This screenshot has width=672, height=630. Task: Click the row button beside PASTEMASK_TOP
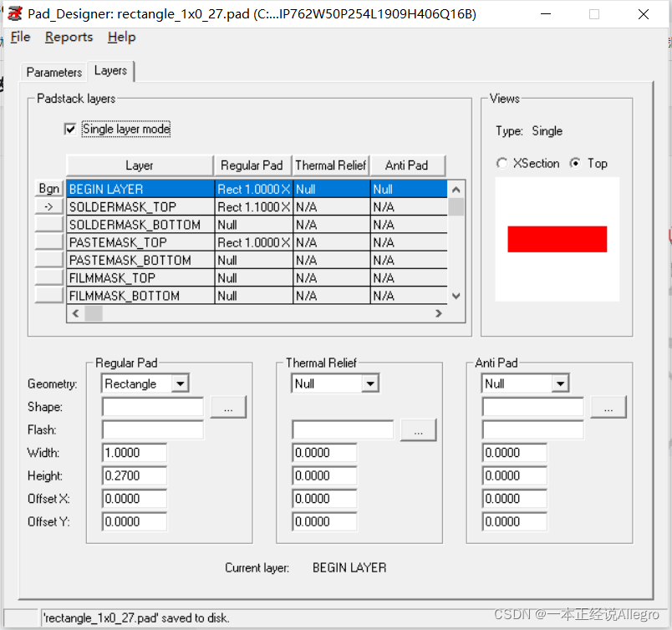(48, 242)
